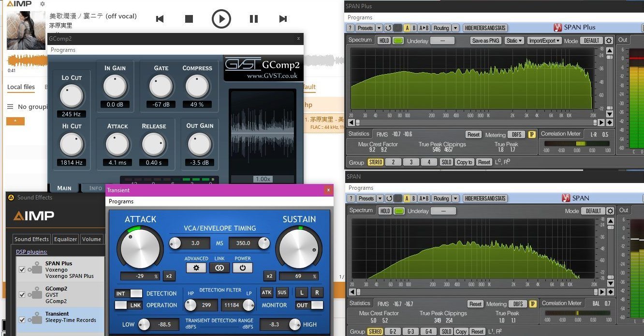Click the Attack percent value field in Transient

click(x=140, y=276)
